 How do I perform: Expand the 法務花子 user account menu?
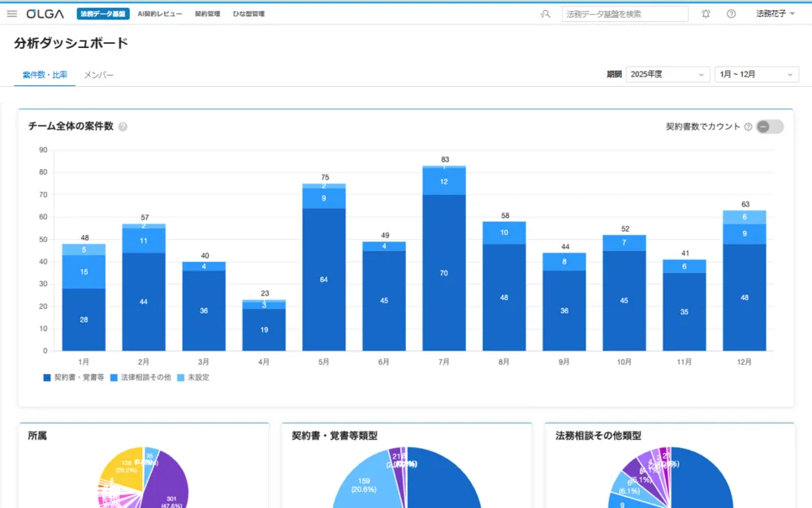coord(775,14)
